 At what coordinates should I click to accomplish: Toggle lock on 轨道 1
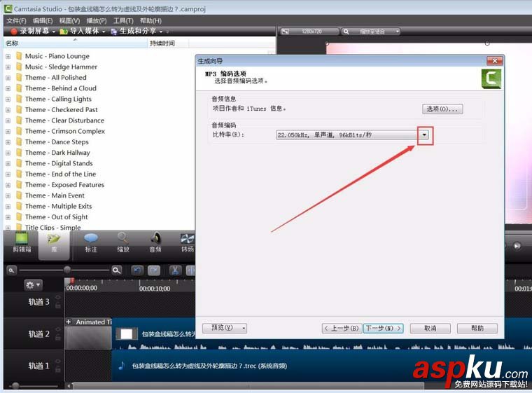tap(58, 369)
